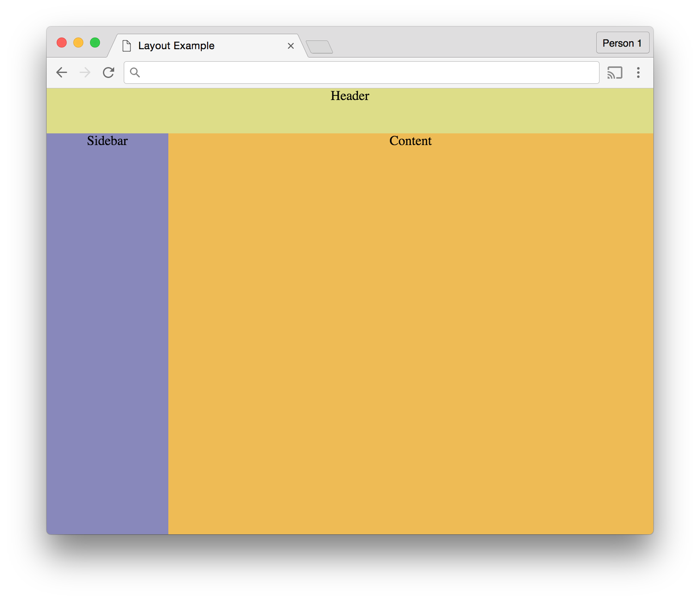The height and width of the screenshot is (601, 700).
Task: Click the forward navigation arrow
Action: coord(85,72)
